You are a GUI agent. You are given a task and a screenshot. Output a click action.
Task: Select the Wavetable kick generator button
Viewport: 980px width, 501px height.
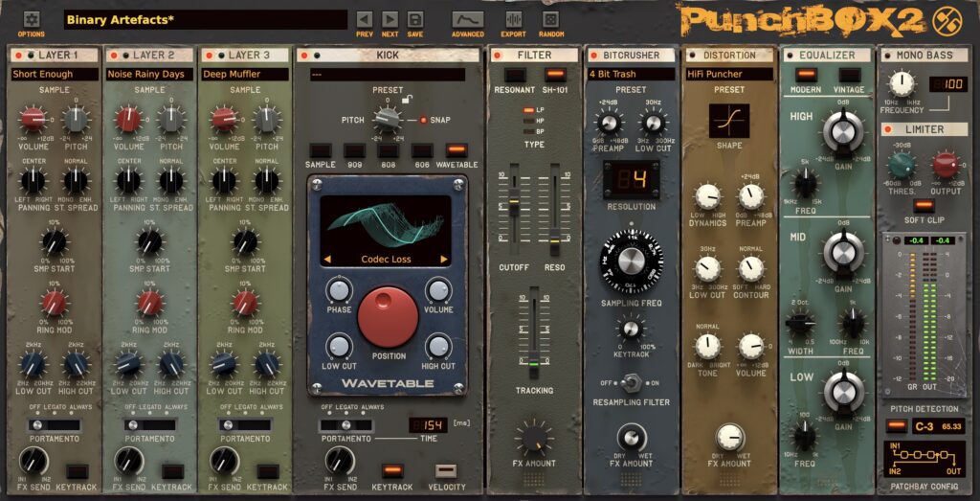click(457, 150)
